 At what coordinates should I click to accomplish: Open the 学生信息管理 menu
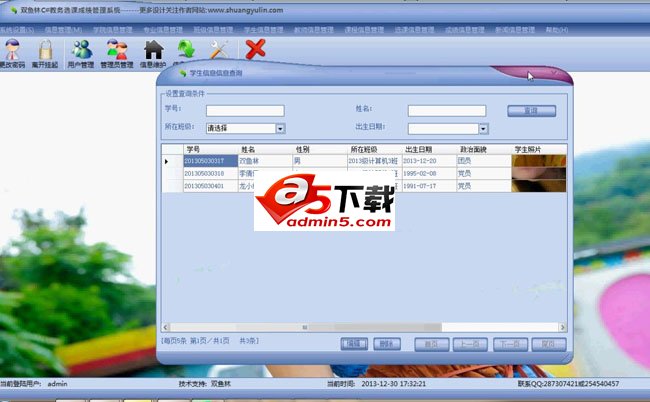point(263,30)
